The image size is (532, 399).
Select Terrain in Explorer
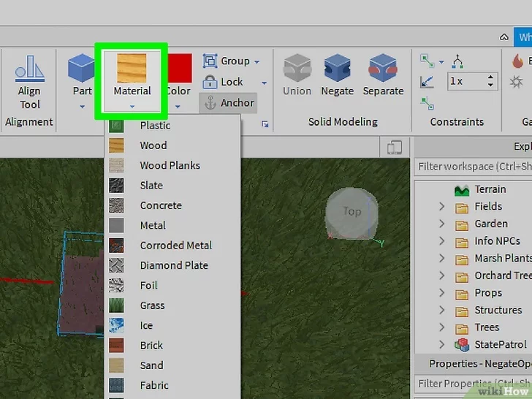490,189
